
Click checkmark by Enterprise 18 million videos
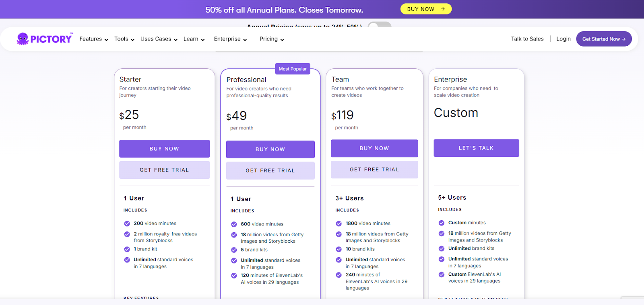pos(442,233)
